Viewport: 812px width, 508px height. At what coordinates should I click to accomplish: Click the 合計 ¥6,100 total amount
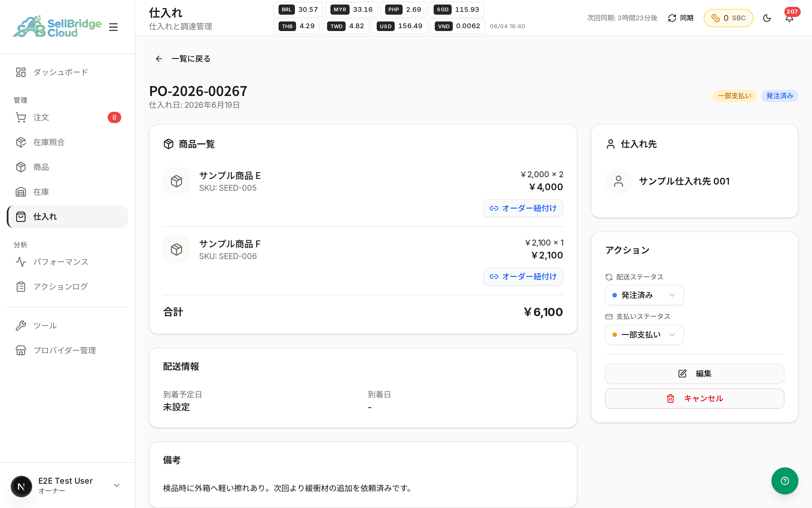click(x=543, y=312)
